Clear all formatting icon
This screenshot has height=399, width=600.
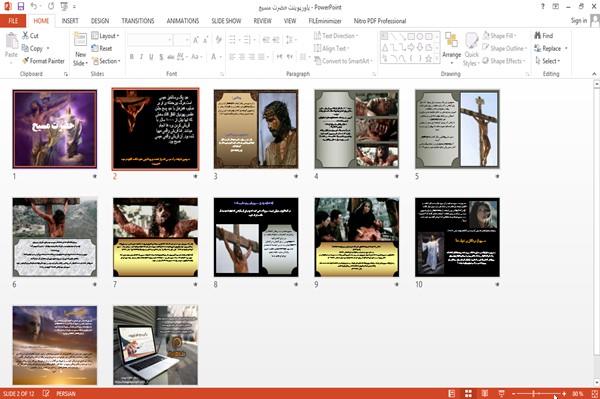(219, 39)
